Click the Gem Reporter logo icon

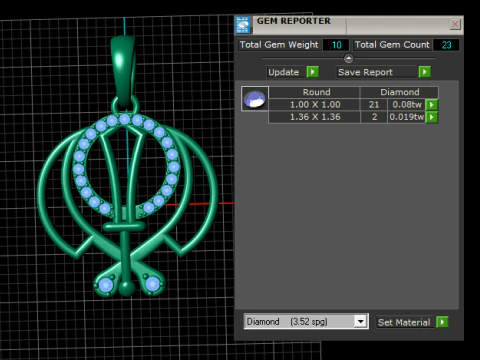pos(243,25)
